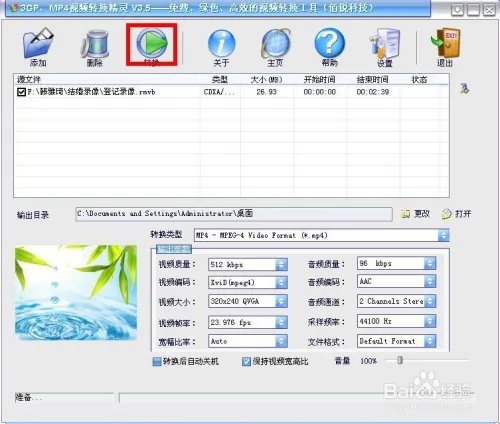This screenshot has width=500, height=424.
Task: Uncheck the 登记录像.rmvb file checkbox
Action: 21,92
